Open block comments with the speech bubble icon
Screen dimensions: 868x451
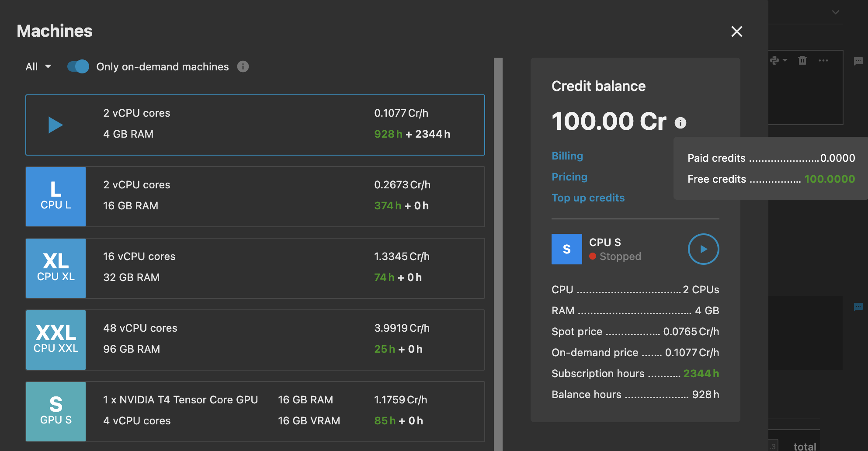pos(858,61)
